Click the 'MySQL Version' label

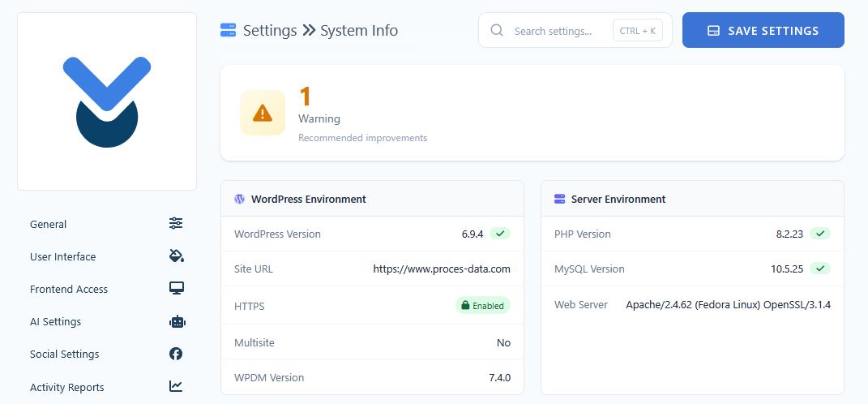(589, 269)
